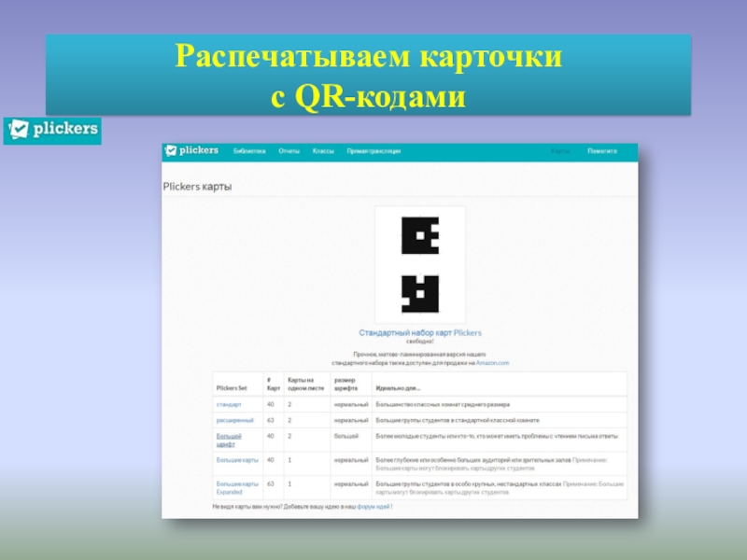The image size is (747, 560).
Task: Select the Карты navbar item
Action: pos(560,151)
